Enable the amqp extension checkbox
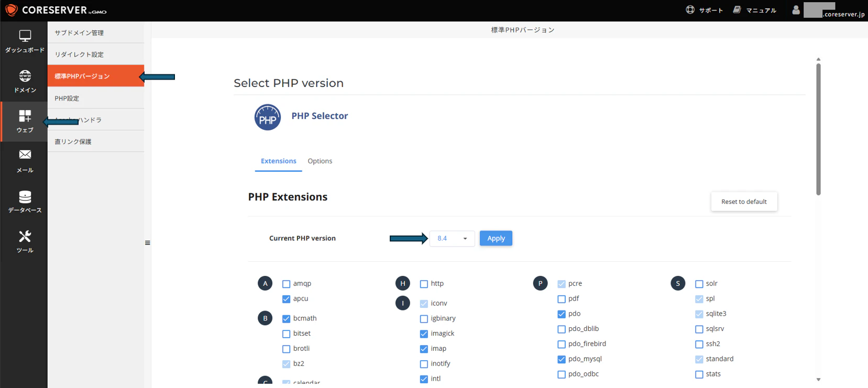The width and height of the screenshot is (868, 388). 286,284
